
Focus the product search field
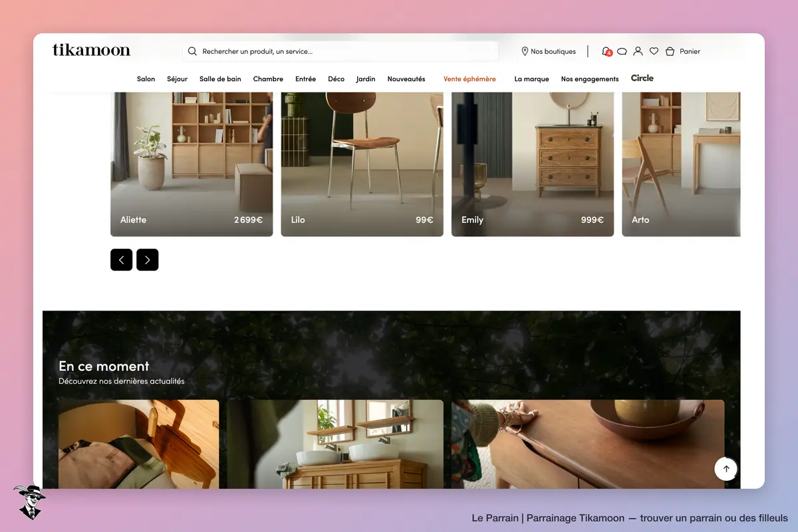click(x=340, y=51)
